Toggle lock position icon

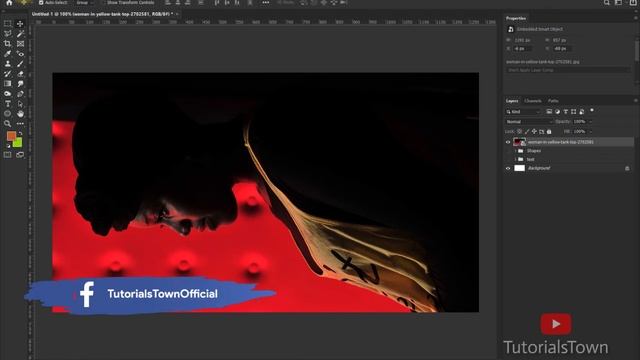coord(534,131)
